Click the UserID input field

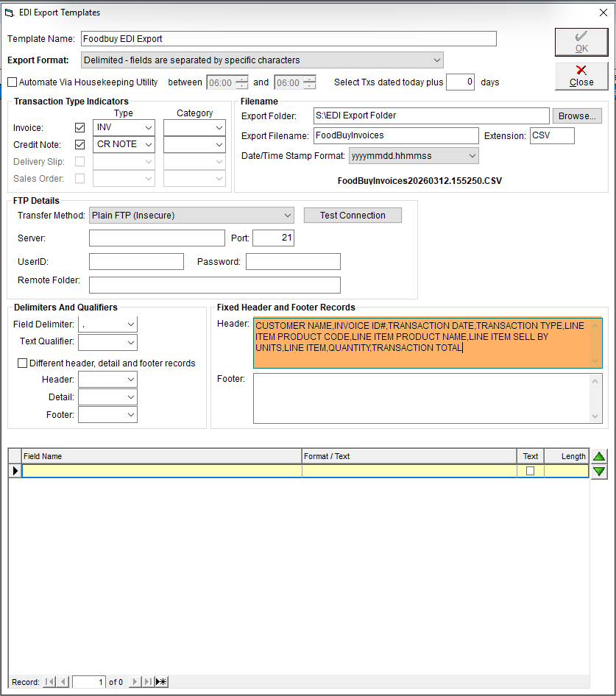pyautogui.click(x=136, y=261)
